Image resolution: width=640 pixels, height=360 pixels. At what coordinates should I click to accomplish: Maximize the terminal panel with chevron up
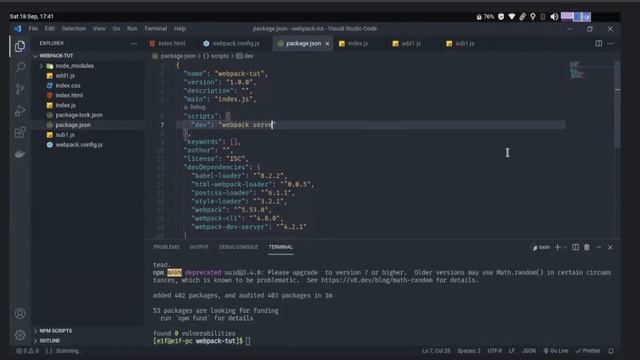(x=598, y=247)
